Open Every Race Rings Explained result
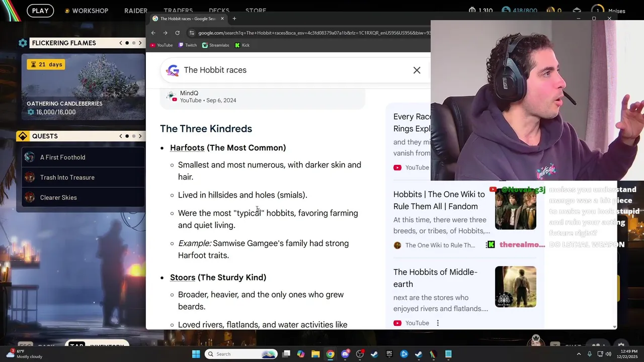 412,123
